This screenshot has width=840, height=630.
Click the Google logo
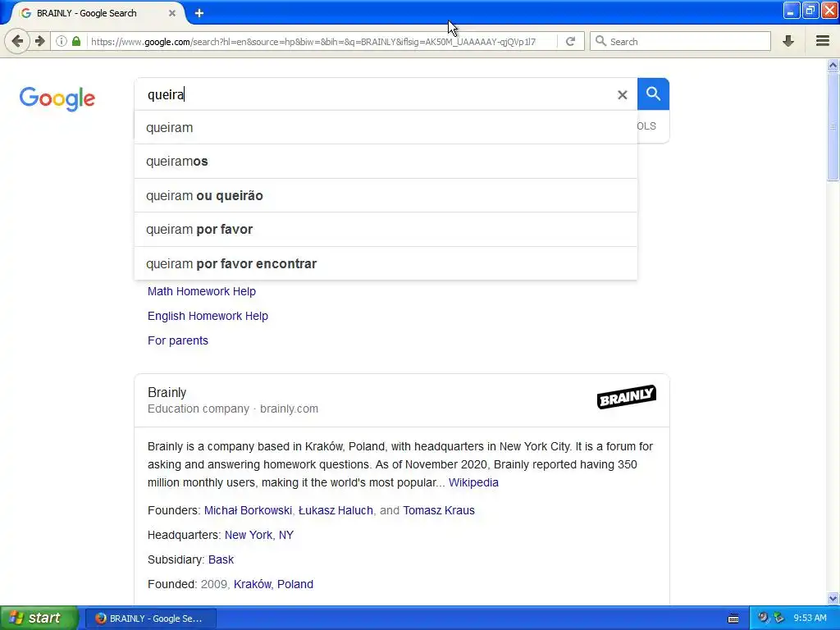57,98
